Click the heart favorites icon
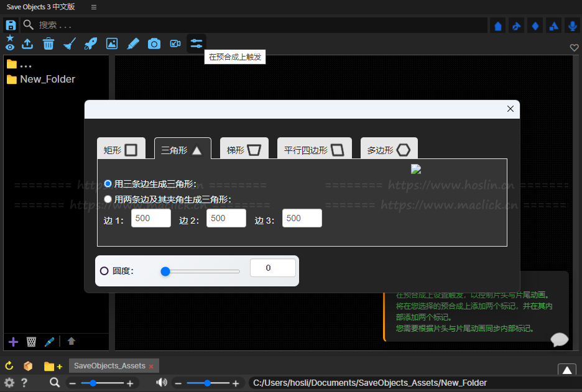Viewport: 582px width, 392px height. pos(574,47)
